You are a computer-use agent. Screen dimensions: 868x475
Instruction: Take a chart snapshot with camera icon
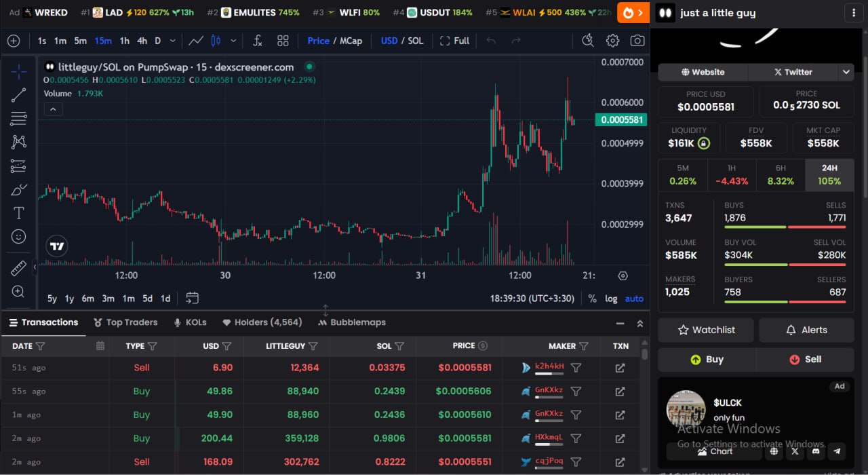(x=637, y=41)
